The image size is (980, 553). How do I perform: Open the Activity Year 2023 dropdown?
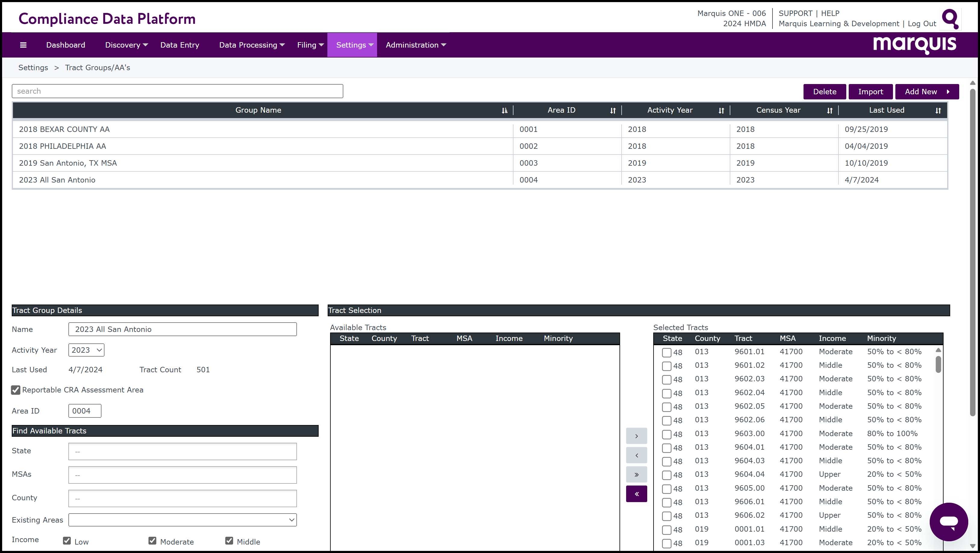click(86, 350)
